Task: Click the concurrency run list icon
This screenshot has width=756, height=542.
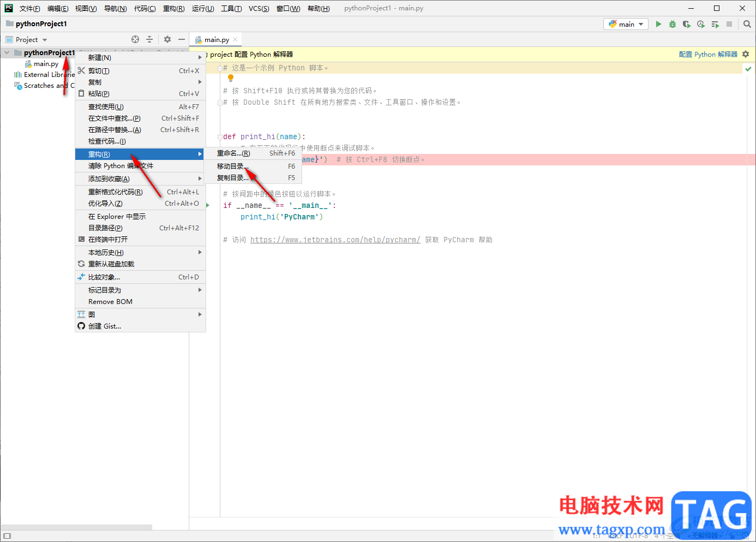Action: [715, 24]
